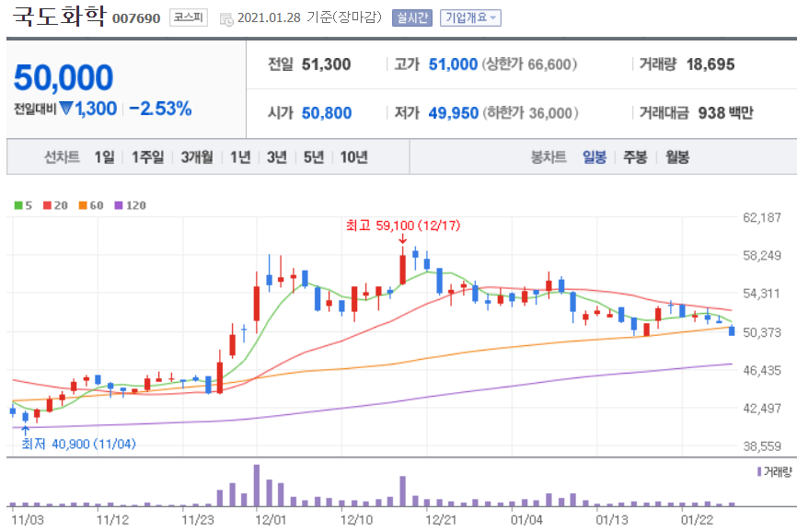797x532 pixels.
Task: Click the lower limit price 36,000
Action: (x=550, y=113)
